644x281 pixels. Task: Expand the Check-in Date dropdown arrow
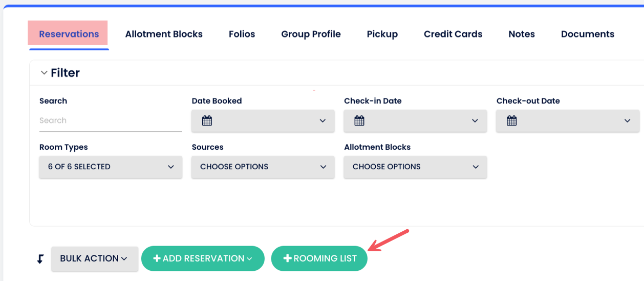[x=475, y=121]
